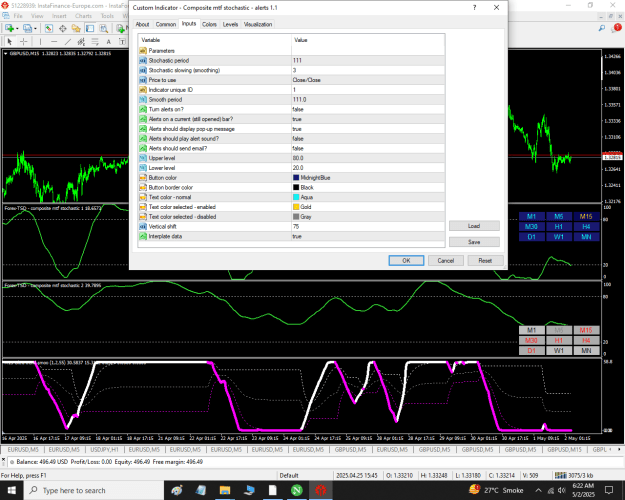Viewport: 625px width, 500px height.
Task: Toggle M5 button in blue timeframe panel
Action: click(x=559, y=217)
